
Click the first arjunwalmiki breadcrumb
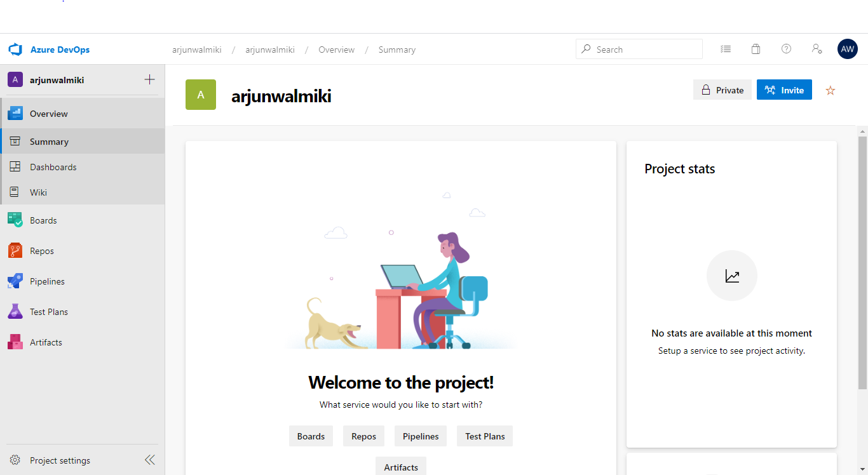point(197,50)
